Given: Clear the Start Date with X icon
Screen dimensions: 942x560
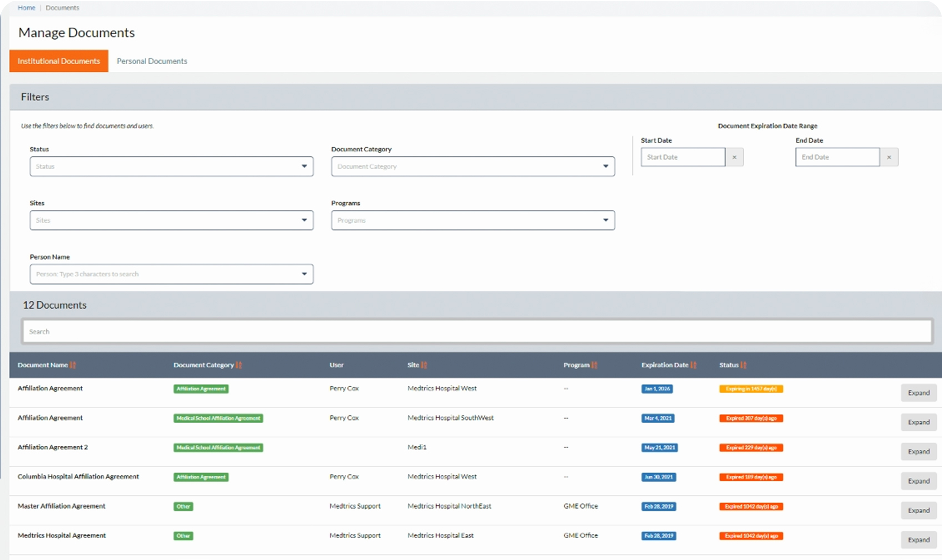Looking at the screenshot, I should (734, 157).
